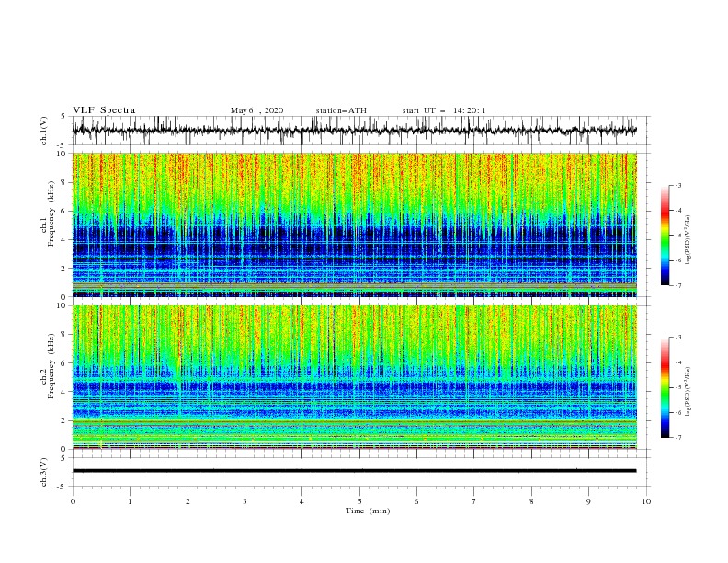Click the "8" kHz tick of ch.1 spectrogram
Viewport: 728px width, 563px height.
click(x=64, y=182)
